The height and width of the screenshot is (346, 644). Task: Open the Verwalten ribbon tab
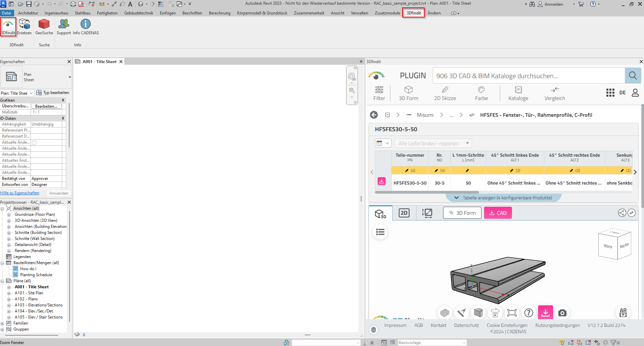[359, 13]
